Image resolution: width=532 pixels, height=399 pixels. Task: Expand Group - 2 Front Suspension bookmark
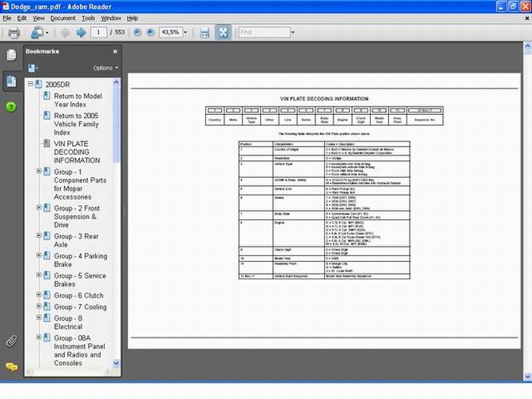coord(38,207)
